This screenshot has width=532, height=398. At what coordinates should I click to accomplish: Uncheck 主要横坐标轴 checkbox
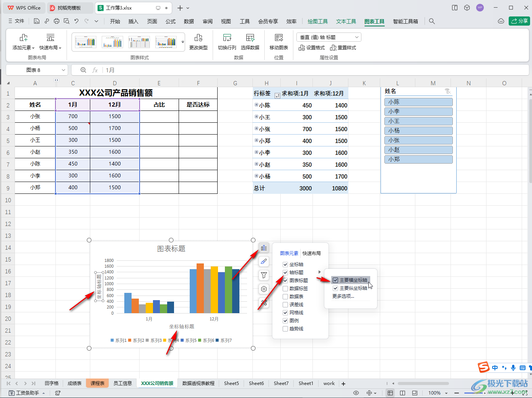[335, 280]
